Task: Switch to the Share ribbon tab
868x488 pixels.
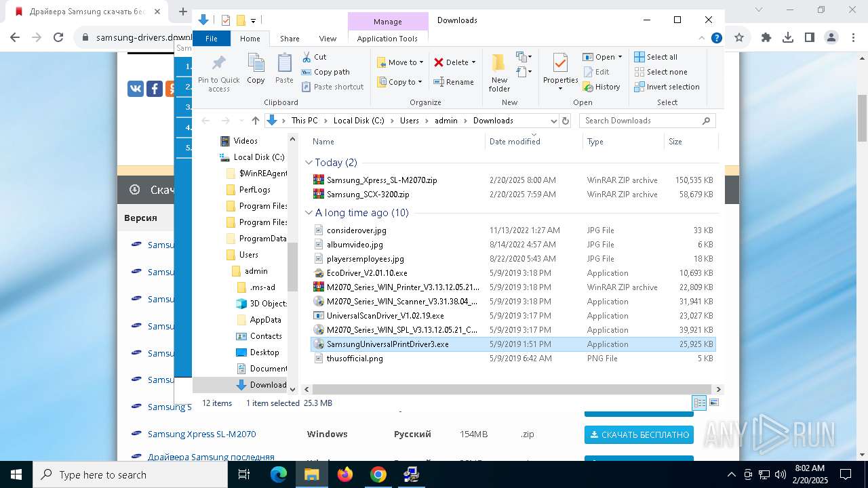Action: (x=290, y=39)
